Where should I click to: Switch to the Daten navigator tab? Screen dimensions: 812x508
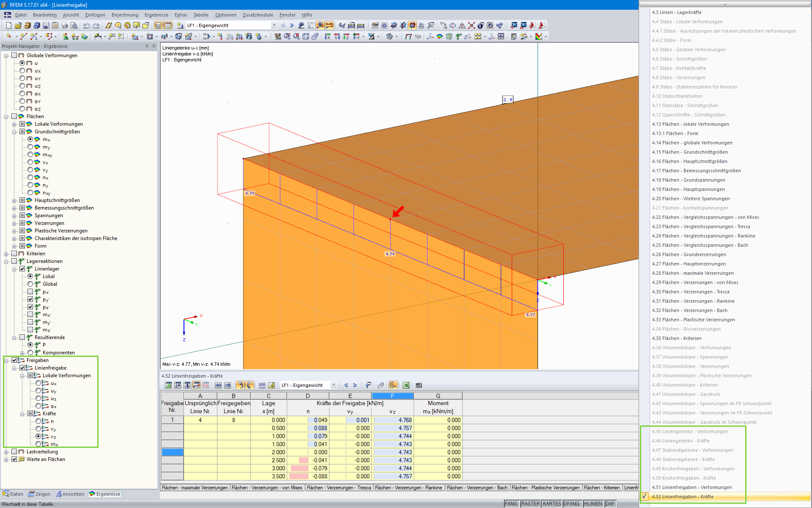tap(13, 494)
